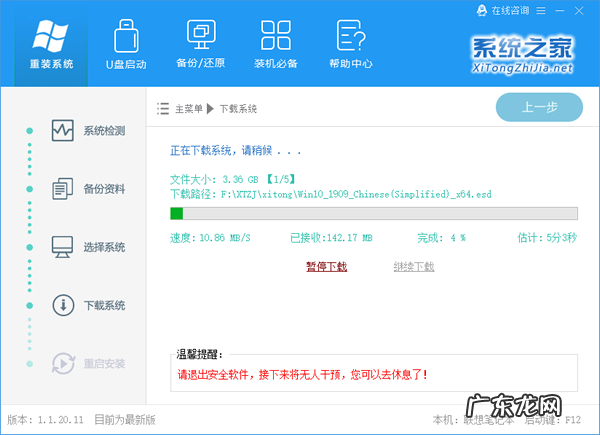
Task: Click the 备份资料 documents icon
Action: [63, 189]
